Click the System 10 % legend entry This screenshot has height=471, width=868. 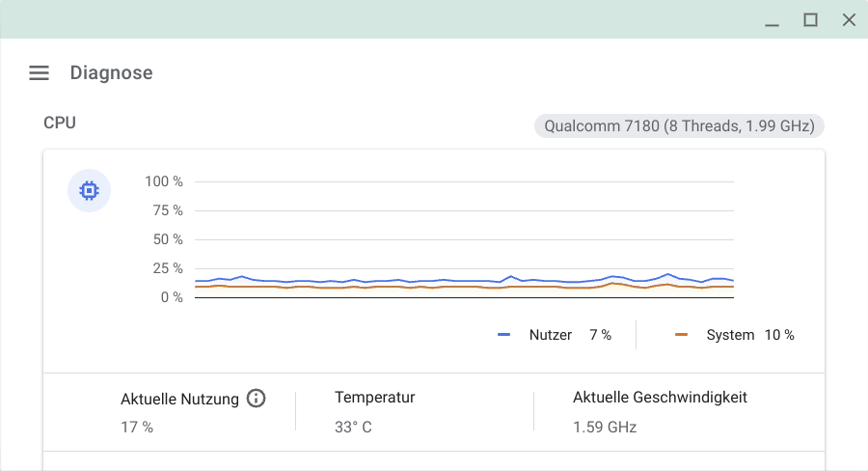[735, 335]
